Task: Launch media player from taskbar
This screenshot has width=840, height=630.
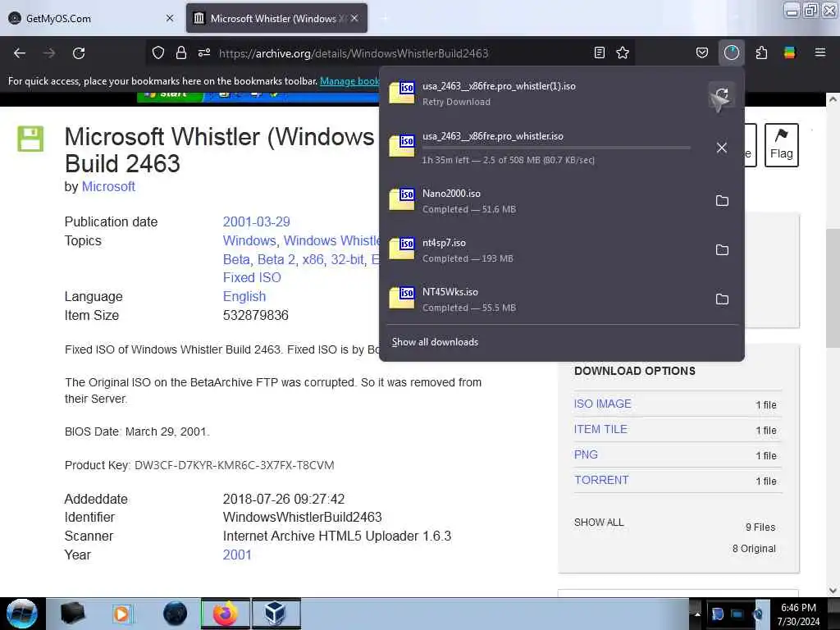Action: (121, 614)
